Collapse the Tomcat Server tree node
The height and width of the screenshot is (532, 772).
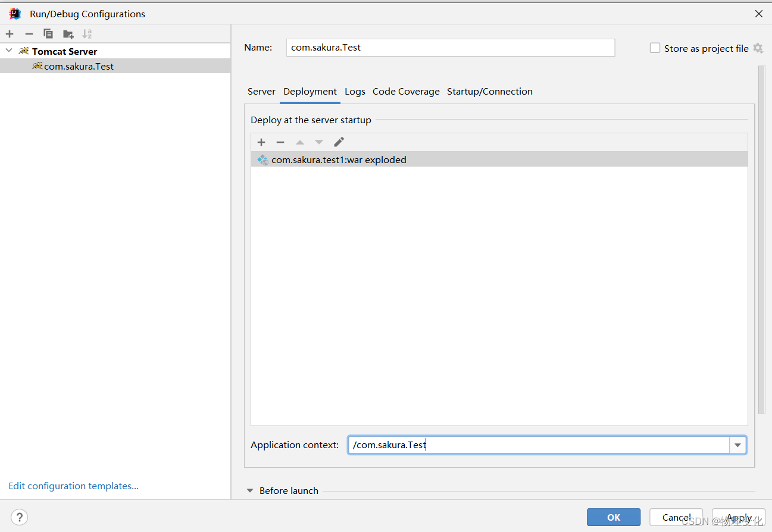pyautogui.click(x=8, y=51)
